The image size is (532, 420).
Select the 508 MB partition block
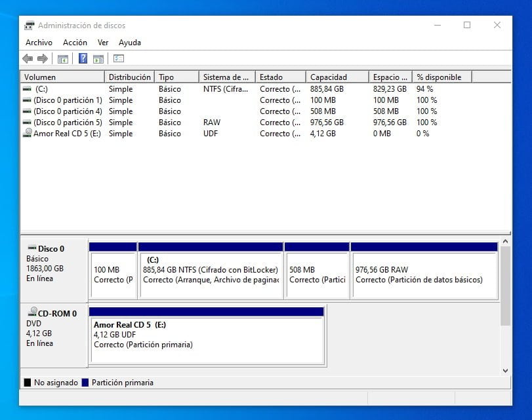click(317, 271)
